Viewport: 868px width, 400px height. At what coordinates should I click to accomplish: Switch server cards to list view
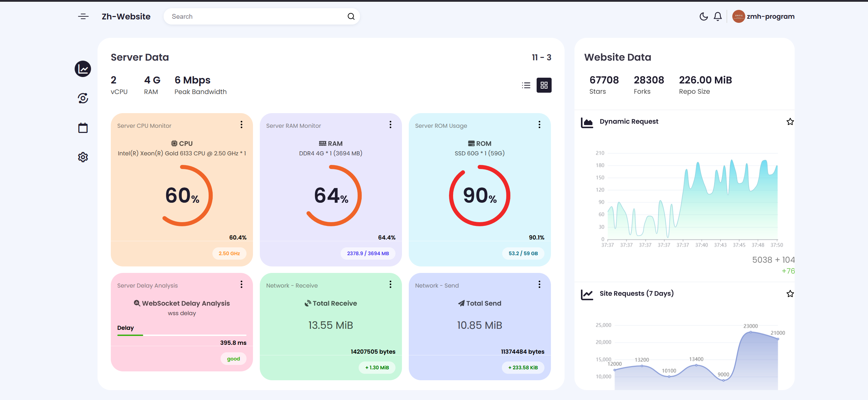(x=526, y=85)
